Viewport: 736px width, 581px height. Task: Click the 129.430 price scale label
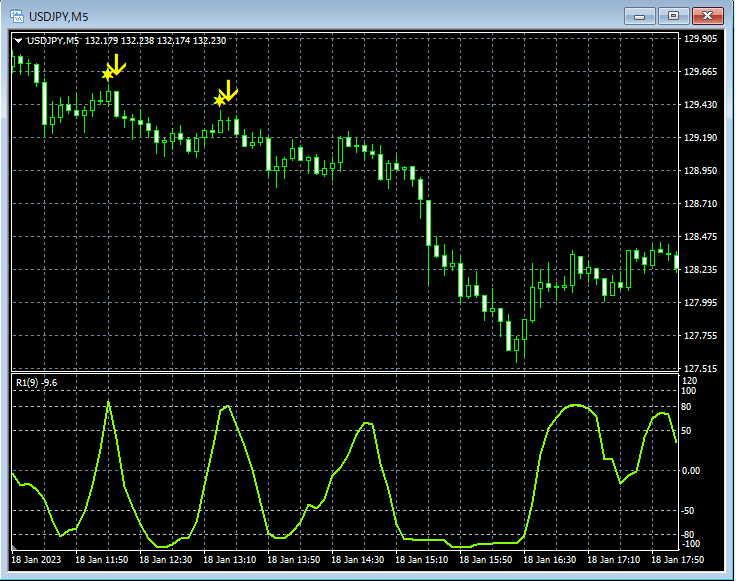[700, 105]
